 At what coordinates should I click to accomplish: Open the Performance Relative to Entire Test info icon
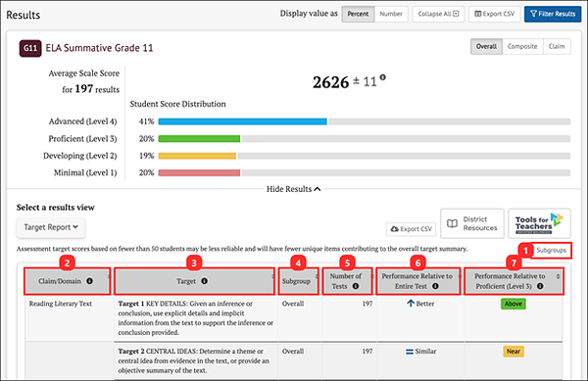coord(435,286)
